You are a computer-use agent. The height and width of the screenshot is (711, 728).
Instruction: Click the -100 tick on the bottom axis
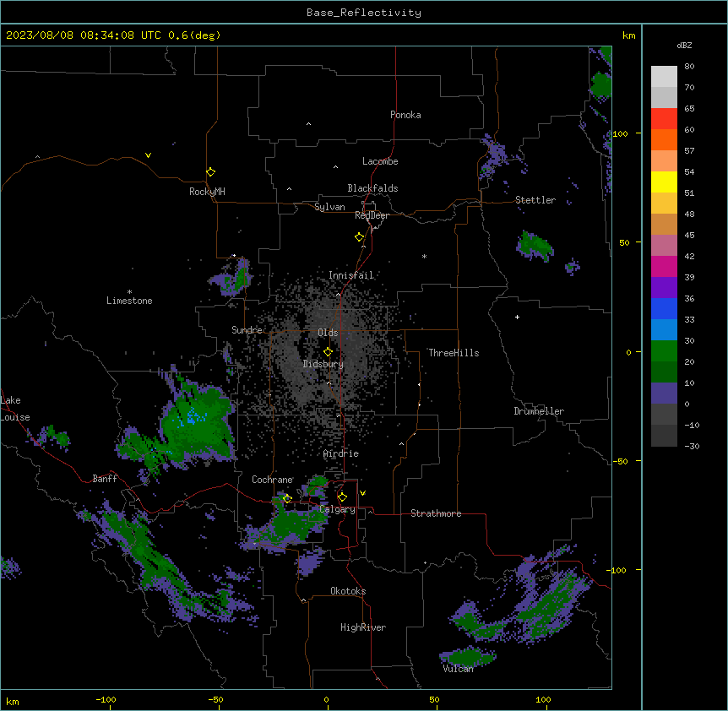[x=106, y=699]
